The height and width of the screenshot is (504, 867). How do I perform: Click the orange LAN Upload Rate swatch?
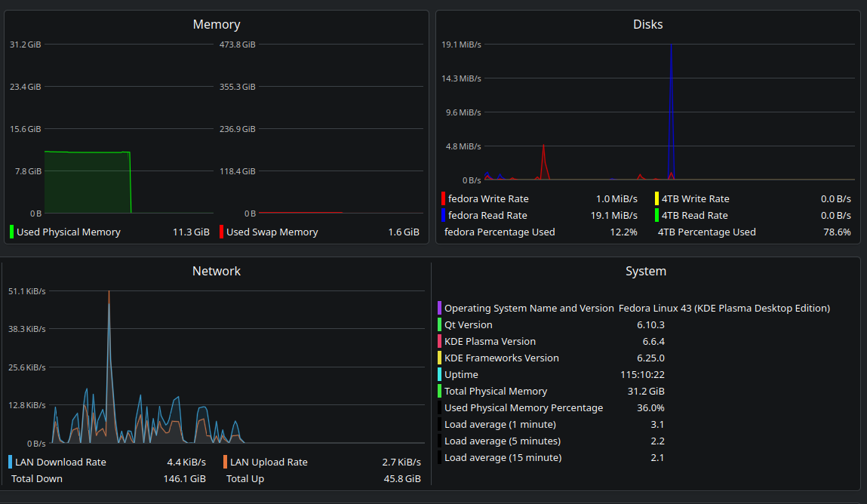tap(225, 462)
